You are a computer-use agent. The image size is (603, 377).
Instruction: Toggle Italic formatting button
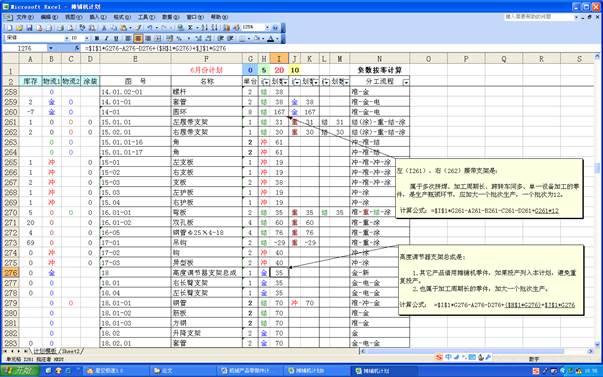106,38
